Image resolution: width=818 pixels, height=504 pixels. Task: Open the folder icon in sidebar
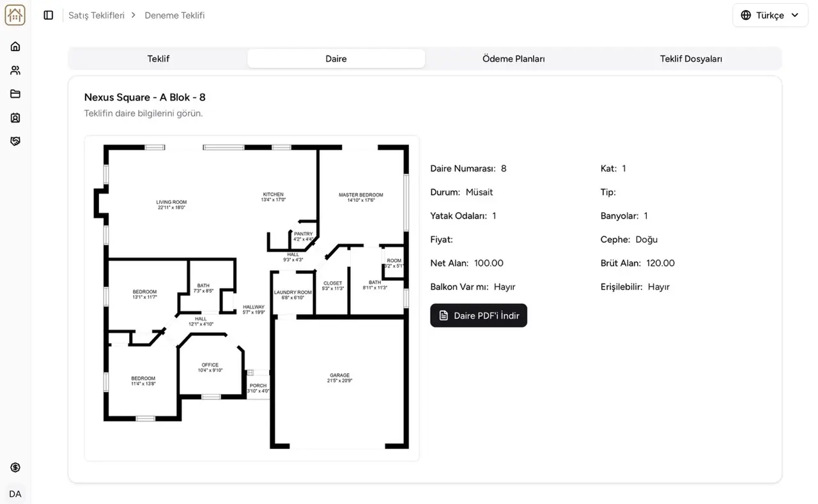(x=15, y=94)
